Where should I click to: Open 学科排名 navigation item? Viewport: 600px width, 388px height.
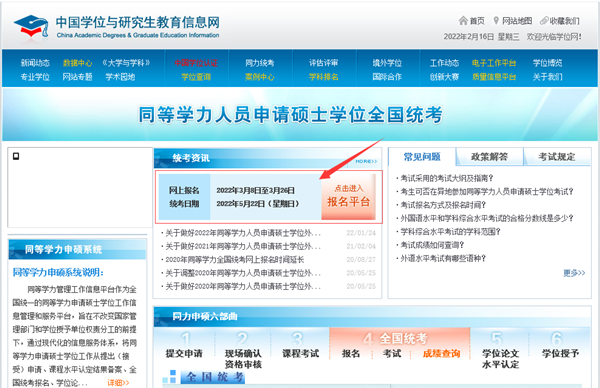(x=324, y=77)
